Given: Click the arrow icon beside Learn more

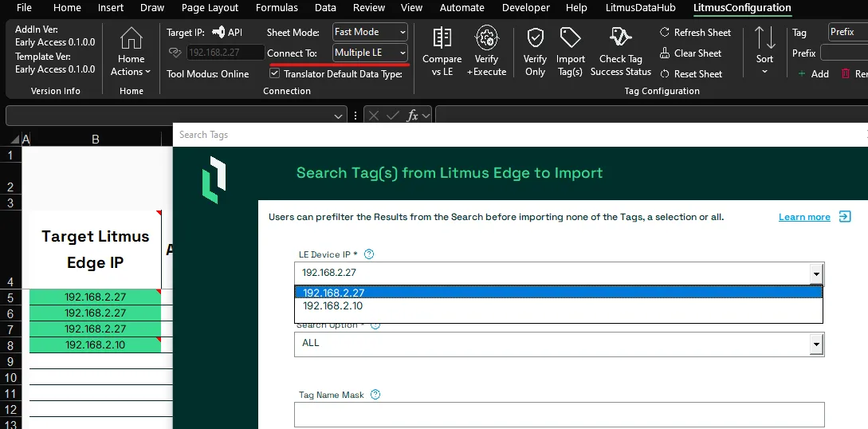Looking at the screenshot, I should pos(845,216).
